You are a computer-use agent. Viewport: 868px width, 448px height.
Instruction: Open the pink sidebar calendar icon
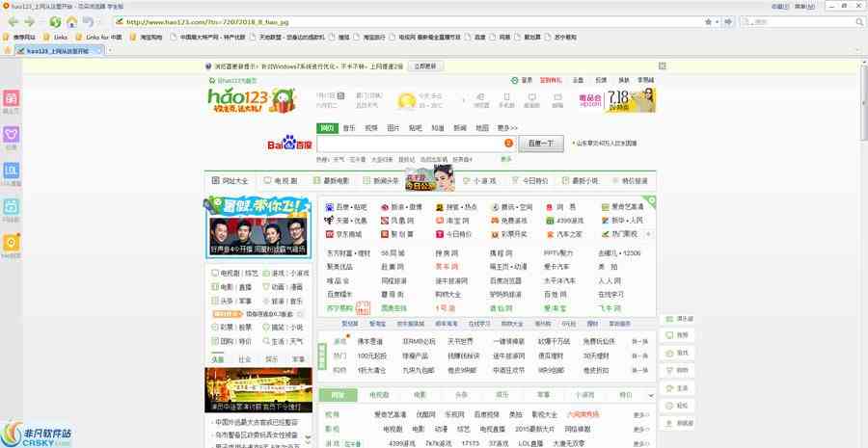[x=11, y=98]
